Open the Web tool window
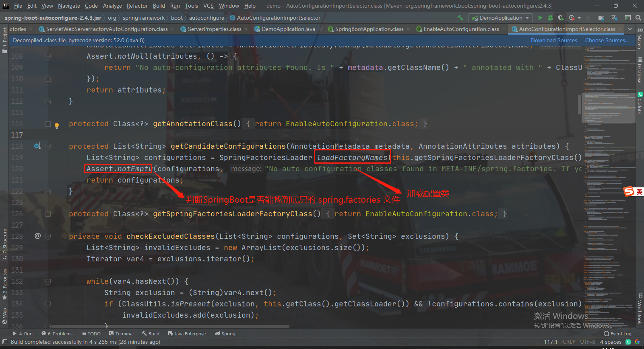 5,316
